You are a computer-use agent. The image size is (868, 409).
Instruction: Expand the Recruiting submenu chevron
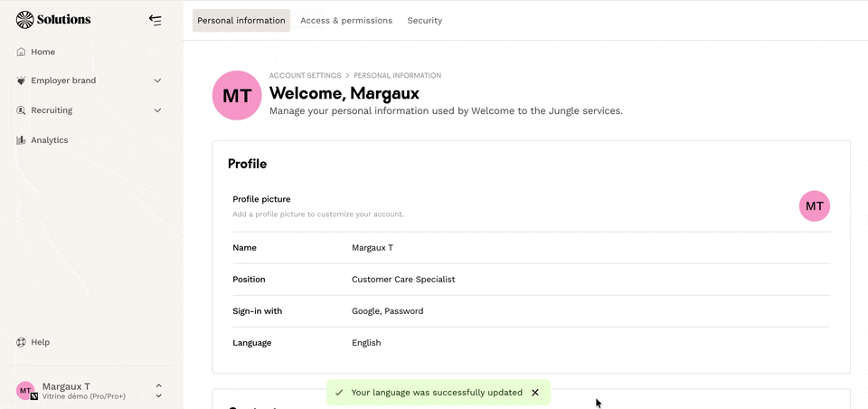[x=157, y=110]
